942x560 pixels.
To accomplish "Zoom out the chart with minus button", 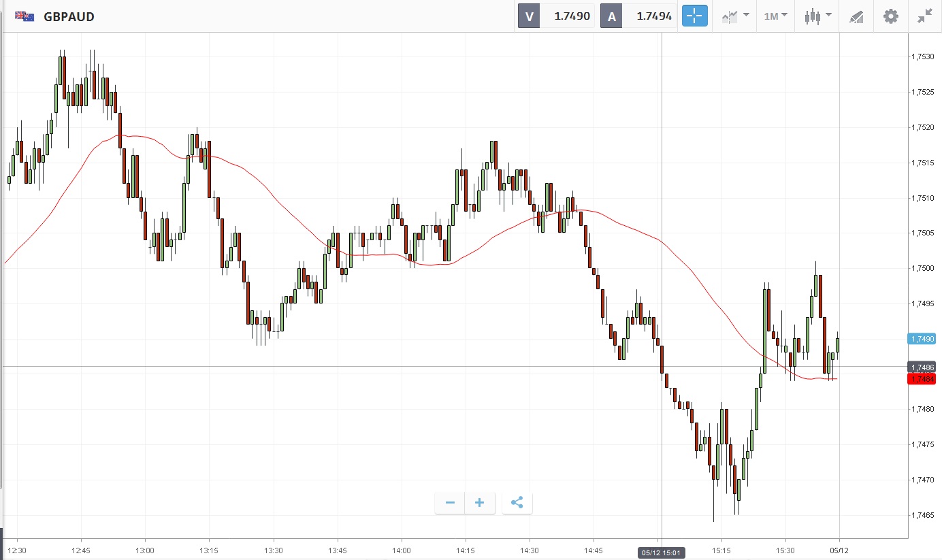I will pos(450,503).
